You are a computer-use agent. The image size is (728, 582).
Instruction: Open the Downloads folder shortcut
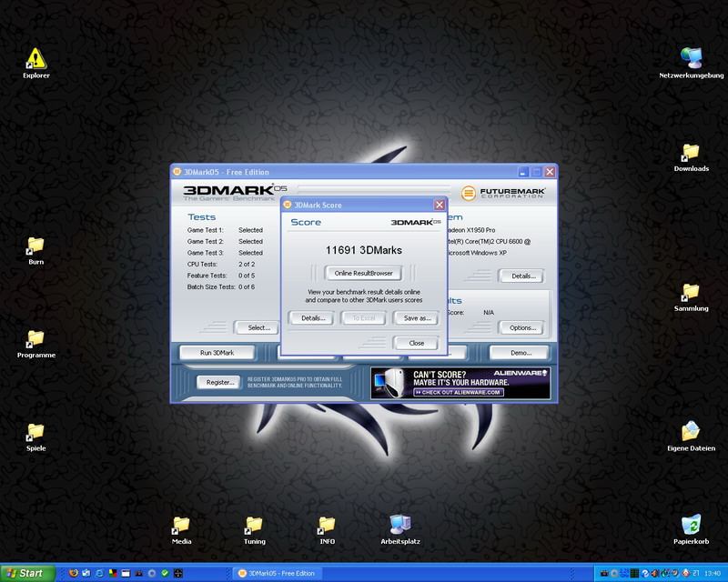pos(691,157)
